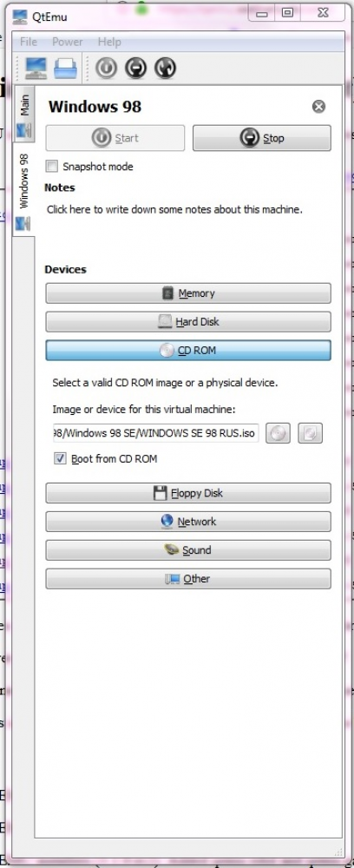
Task: Collapse the CD ROM section
Action: pos(188,351)
